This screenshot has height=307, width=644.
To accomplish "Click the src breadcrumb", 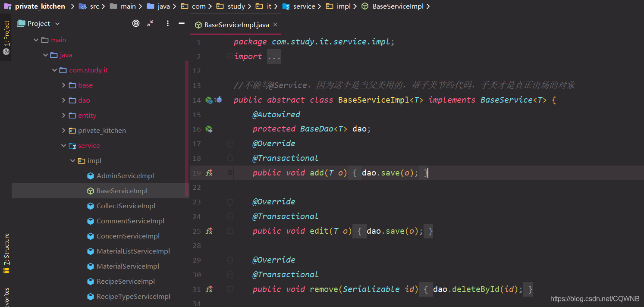I will [89, 6].
